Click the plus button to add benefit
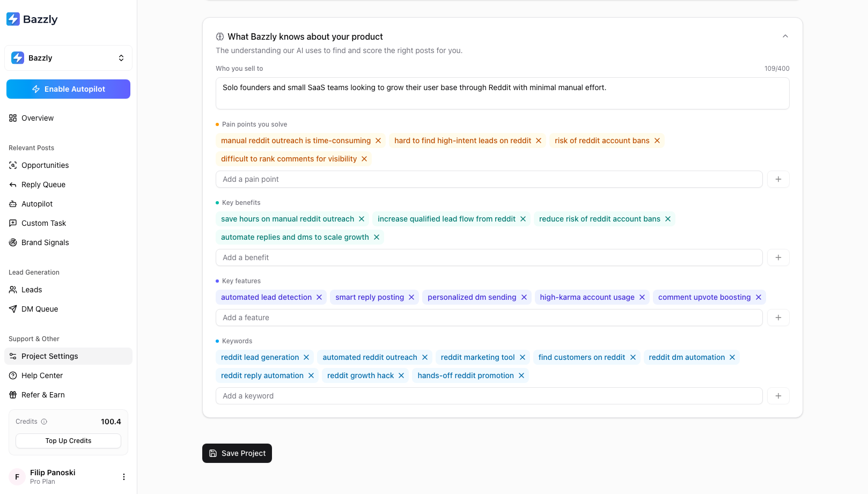The image size is (868, 494). coord(778,257)
